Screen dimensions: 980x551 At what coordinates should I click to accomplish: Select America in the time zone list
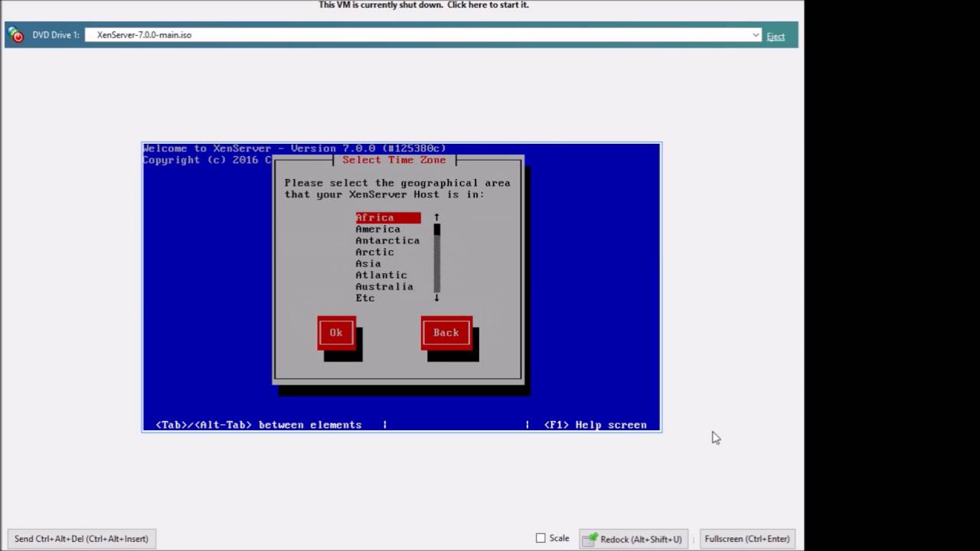click(x=377, y=230)
